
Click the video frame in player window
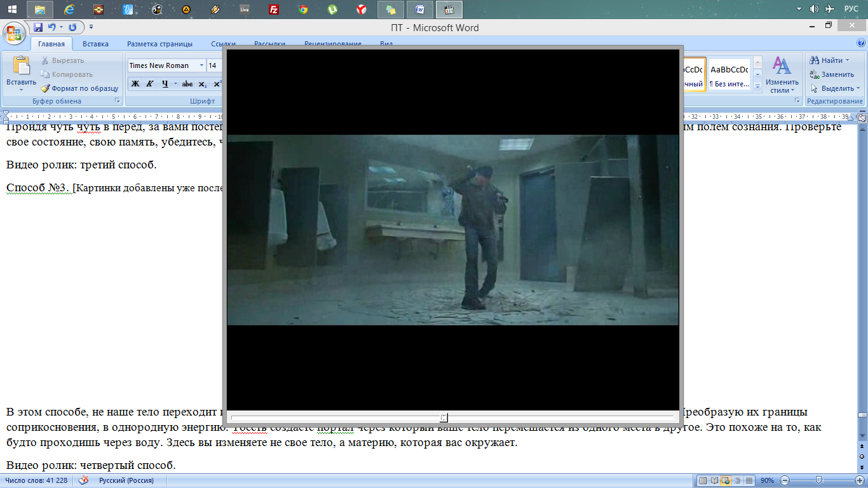453,230
